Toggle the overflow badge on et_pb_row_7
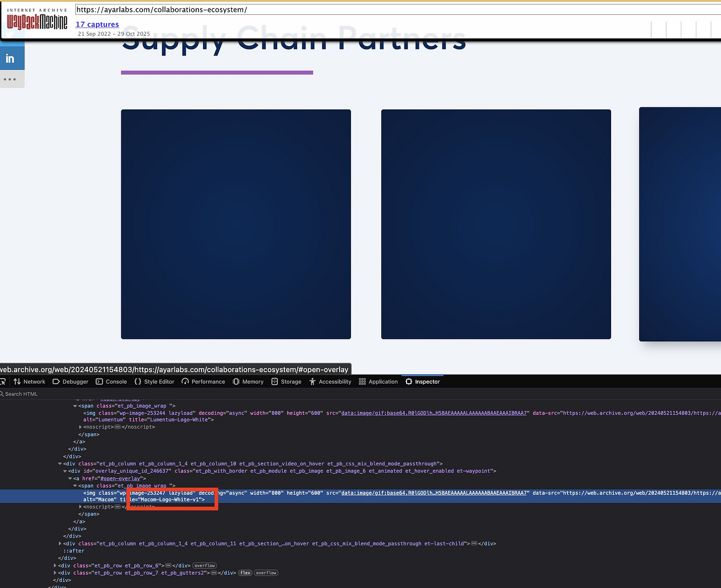 pyautogui.click(x=266, y=573)
